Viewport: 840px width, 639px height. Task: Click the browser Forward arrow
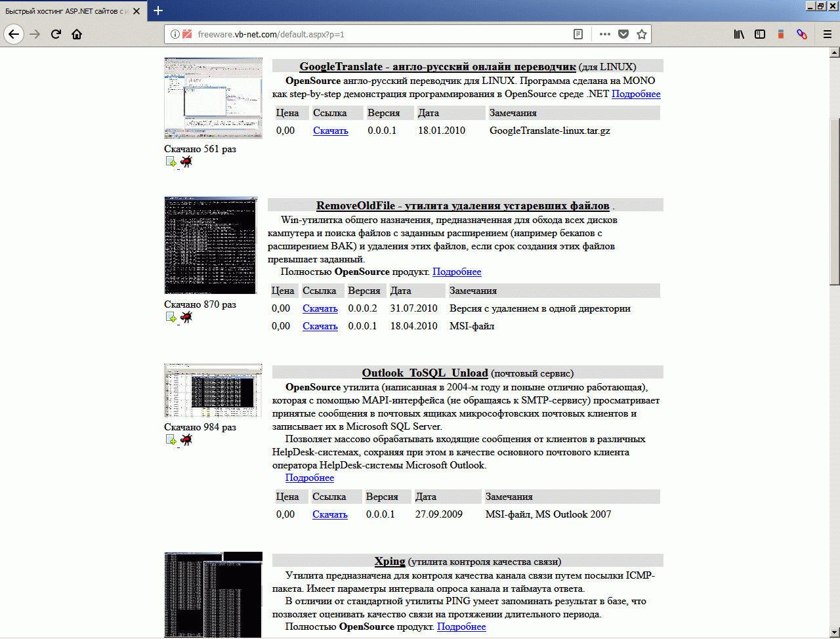pos(35,35)
